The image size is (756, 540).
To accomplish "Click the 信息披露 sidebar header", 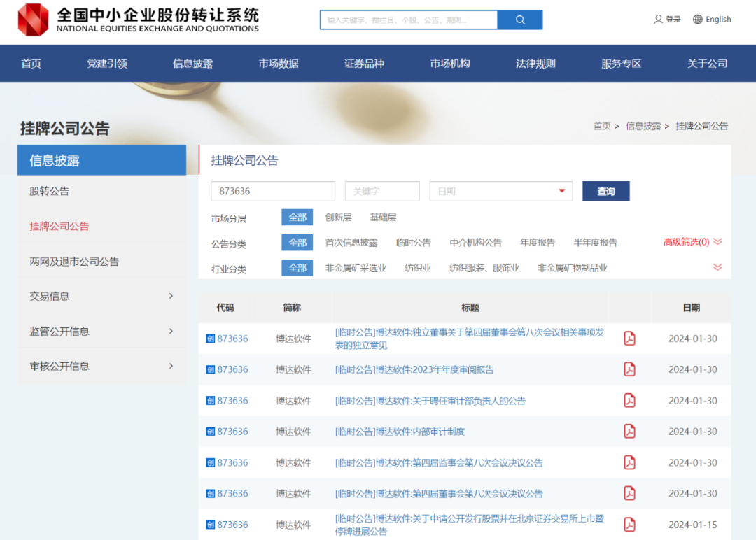I will click(101, 160).
